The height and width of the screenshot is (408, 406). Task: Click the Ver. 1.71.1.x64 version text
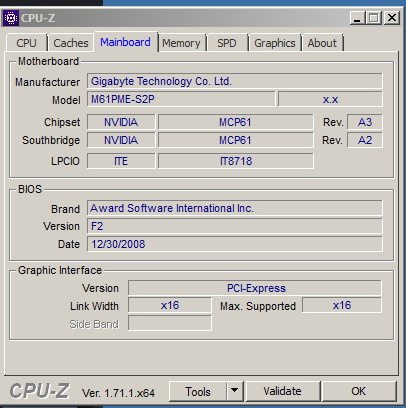tap(118, 393)
